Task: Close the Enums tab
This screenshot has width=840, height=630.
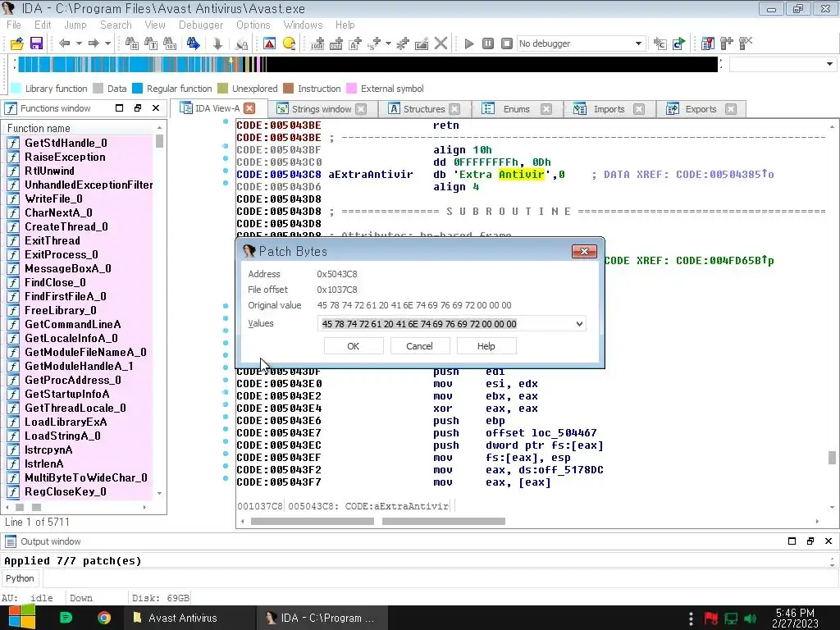Action: tap(546, 109)
